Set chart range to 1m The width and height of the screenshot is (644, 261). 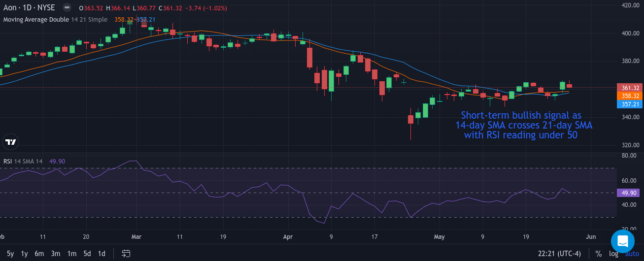click(72, 254)
